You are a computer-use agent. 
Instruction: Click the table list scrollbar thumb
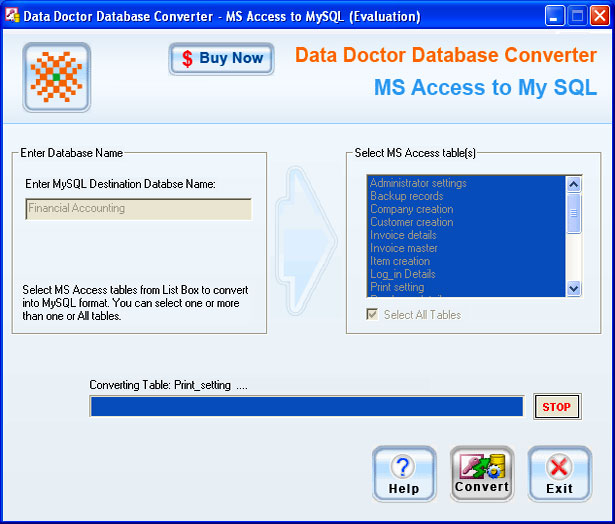[x=573, y=213]
